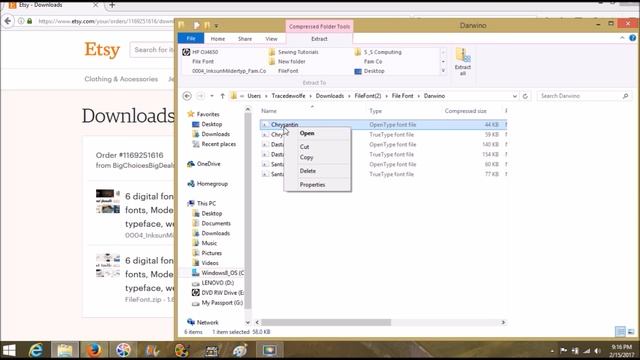Select Network in navigation pane
The width and height of the screenshot is (640, 360).
click(207, 322)
